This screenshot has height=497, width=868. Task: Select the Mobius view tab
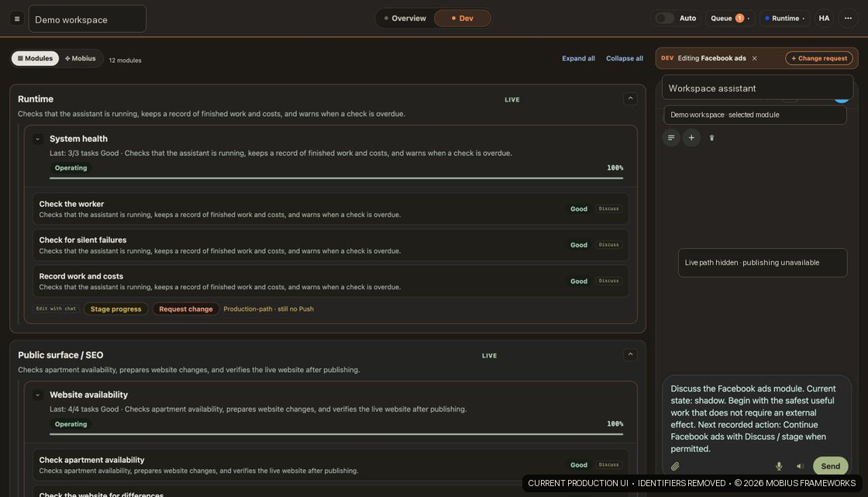[81, 58]
